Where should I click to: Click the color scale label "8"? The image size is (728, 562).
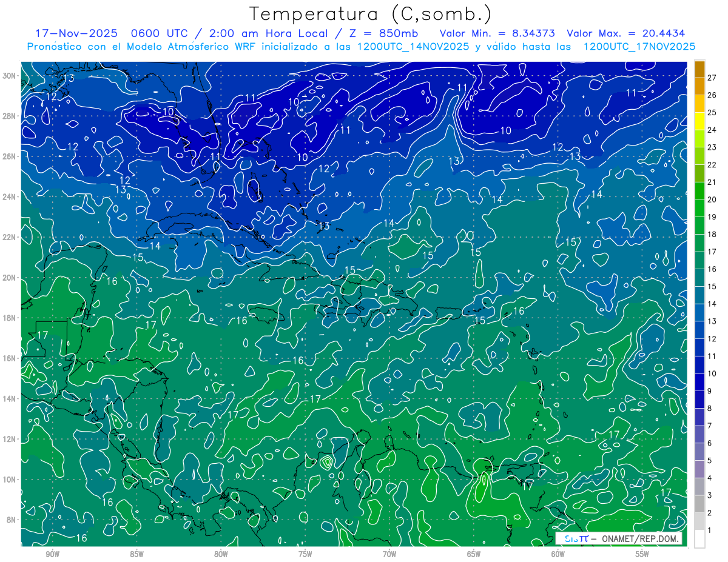pos(710,408)
